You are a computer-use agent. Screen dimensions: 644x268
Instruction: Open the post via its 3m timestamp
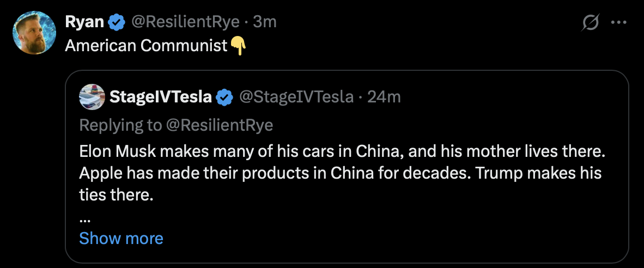[x=265, y=22]
